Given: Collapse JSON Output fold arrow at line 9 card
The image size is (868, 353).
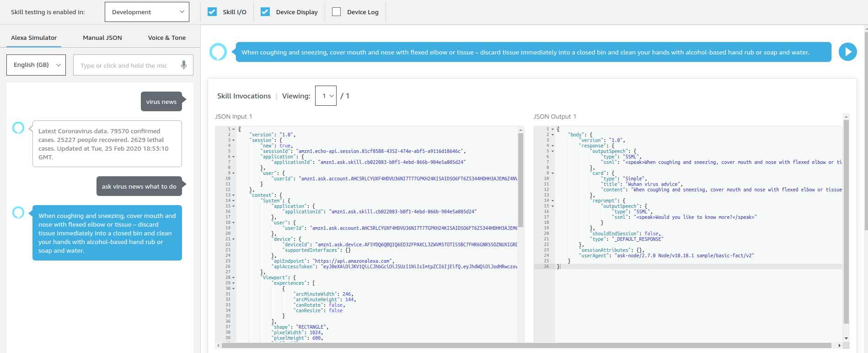Looking at the screenshot, I should 552,173.
